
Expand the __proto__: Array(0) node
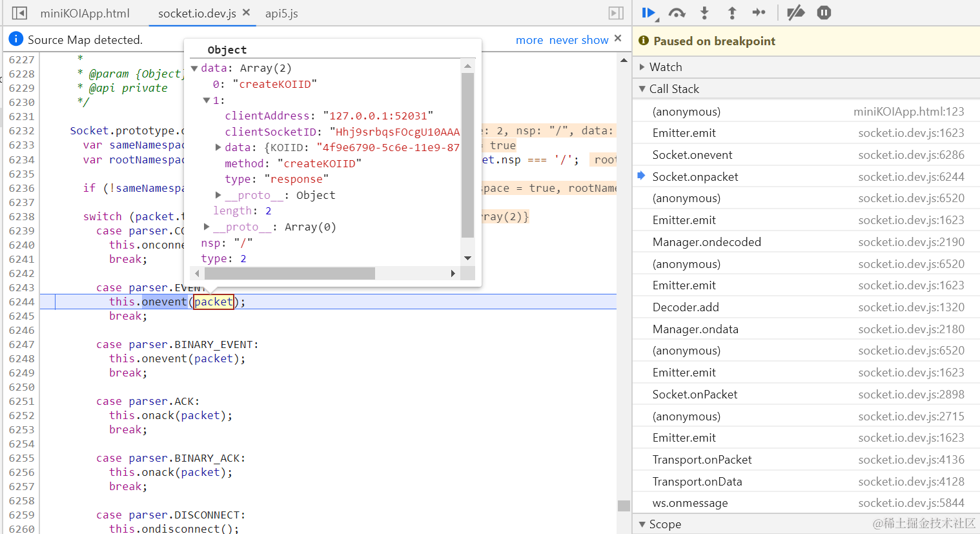click(x=207, y=227)
